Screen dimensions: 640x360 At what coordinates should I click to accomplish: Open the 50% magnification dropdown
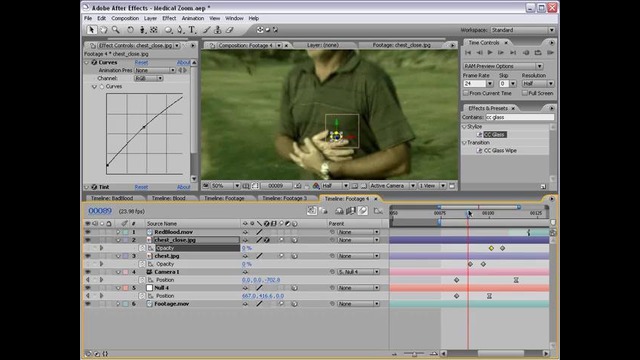[225, 186]
